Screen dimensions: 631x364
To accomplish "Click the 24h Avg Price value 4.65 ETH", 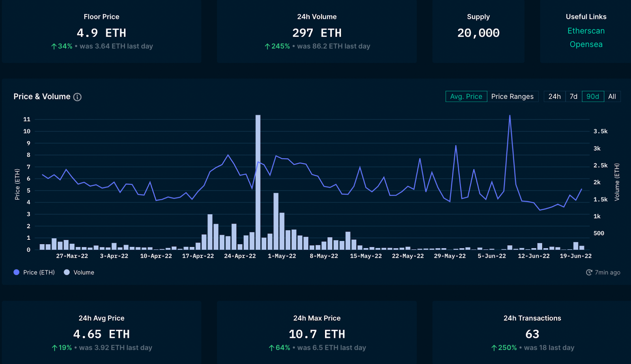I will pyautogui.click(x=101, y=334).
